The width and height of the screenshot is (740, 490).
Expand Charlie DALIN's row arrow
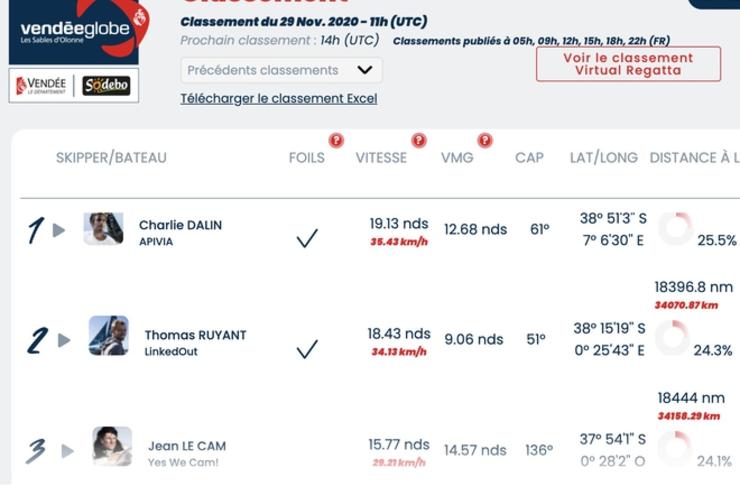59,230
